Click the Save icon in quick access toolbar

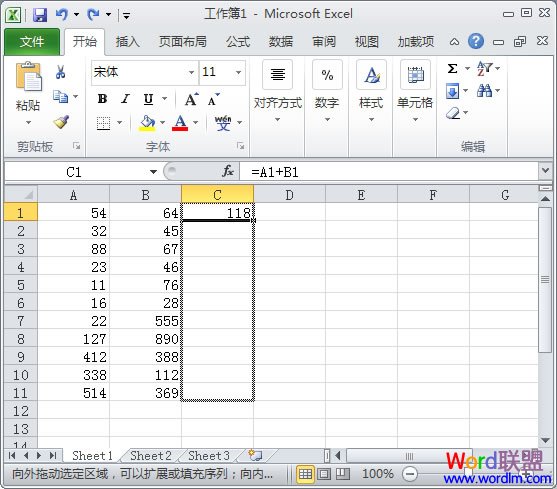[40, 15]
